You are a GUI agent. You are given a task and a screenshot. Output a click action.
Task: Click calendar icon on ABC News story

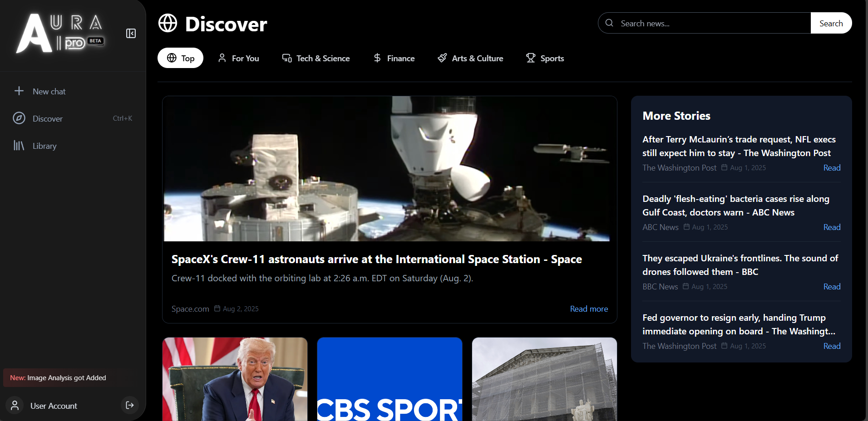click(x=686, y=227)
